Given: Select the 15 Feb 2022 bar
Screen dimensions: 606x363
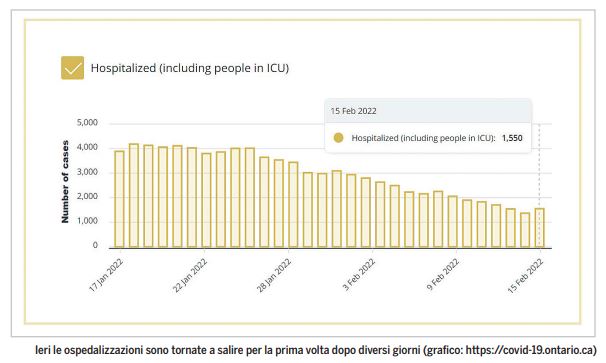Looking at the screenshot, I should [x=540, y=228].
